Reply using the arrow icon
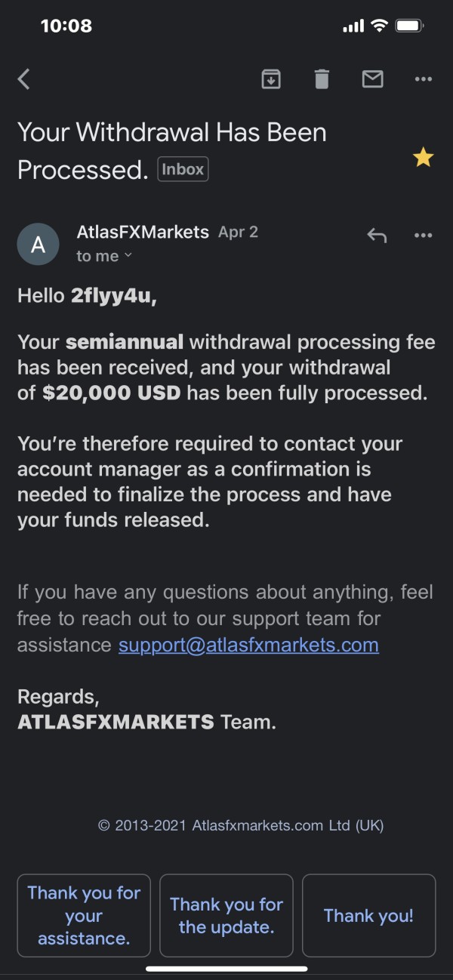The image size is (453, 980). 377,235
